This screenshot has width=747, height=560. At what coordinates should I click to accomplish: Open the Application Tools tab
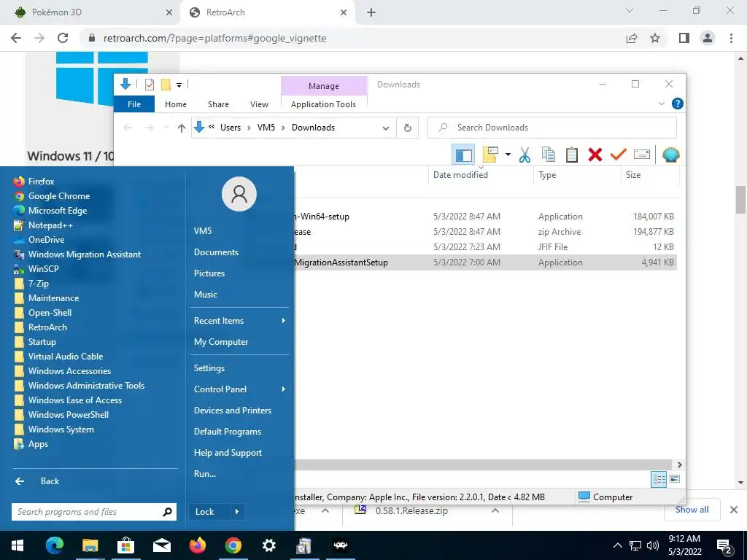point(323,104)
